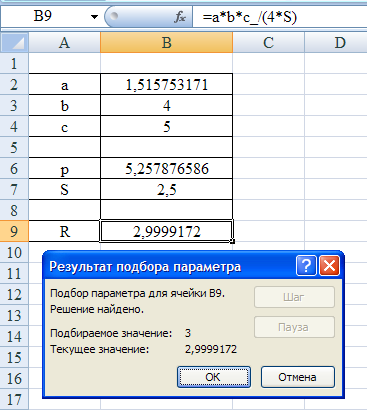Select column B header
The height and width of the screenshot is (410, 367).
pyautogui.click(x=166, y=43)
